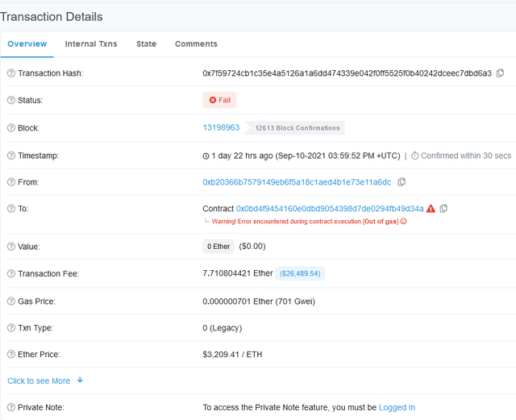The height and width of the screenshot is (420, 516).
Task: Copy the From address icon
Action: click(402, 182)
